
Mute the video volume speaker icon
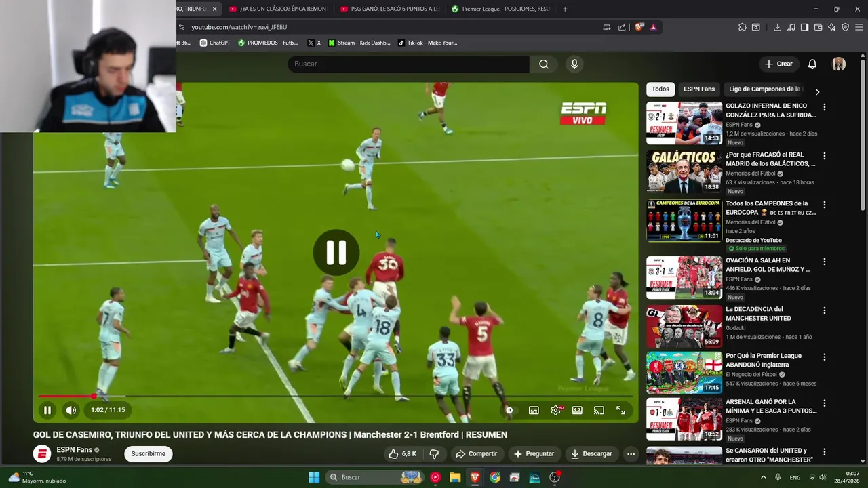[71, 410]
